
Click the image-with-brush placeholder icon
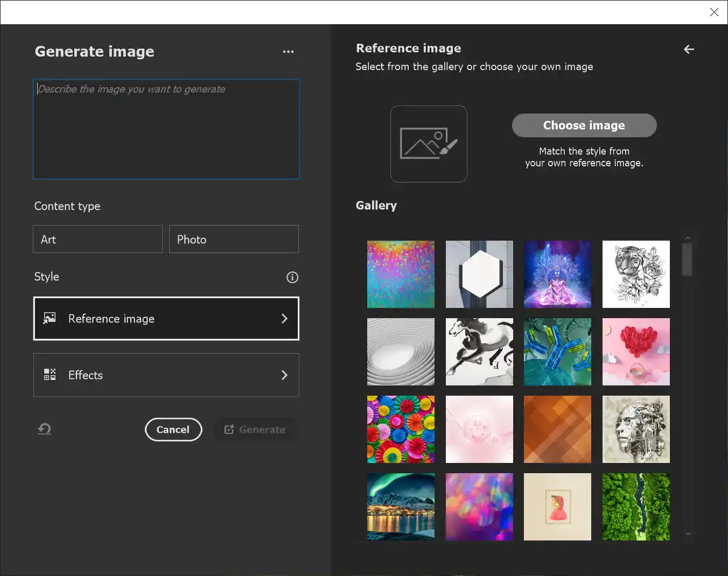tap(429, 144)
